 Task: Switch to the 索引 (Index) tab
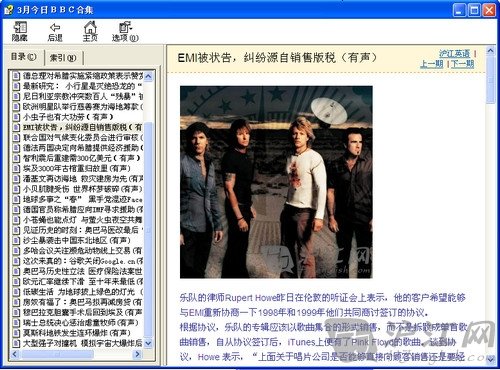click(x=63, y=58)
